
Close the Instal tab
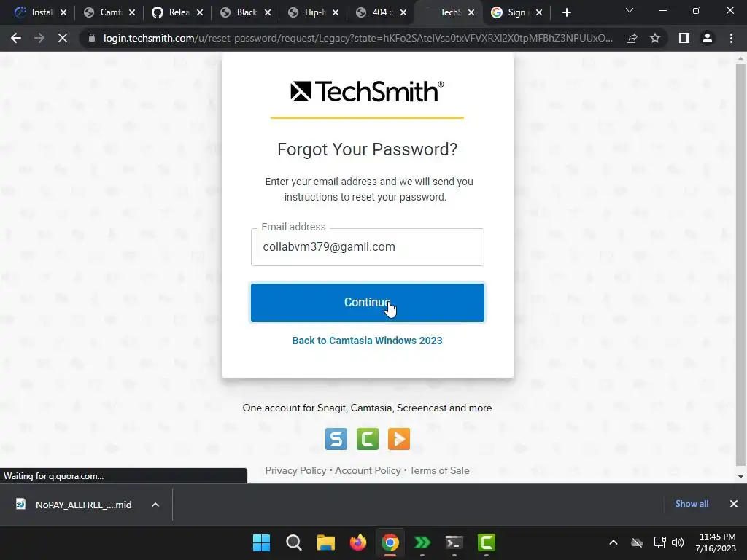[x=64, y=12]
